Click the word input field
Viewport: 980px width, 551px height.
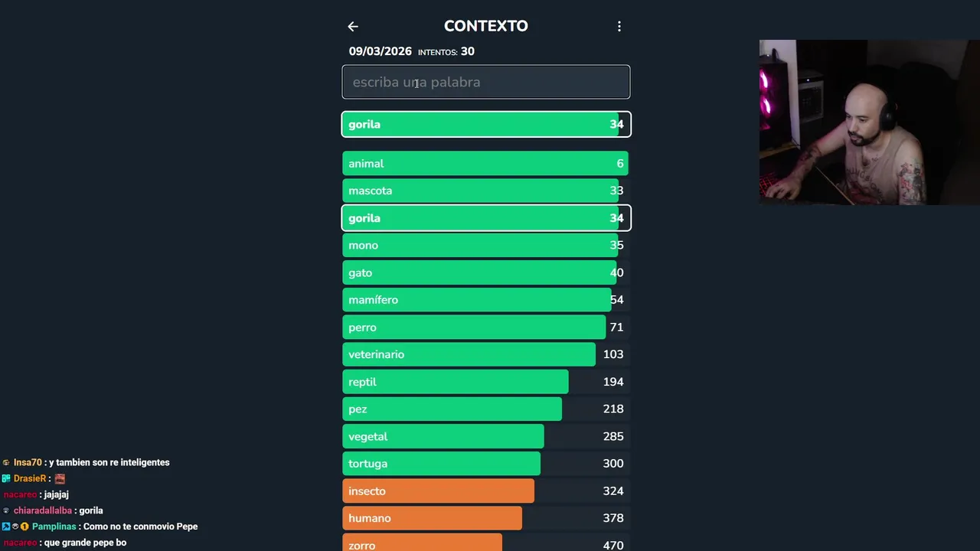tap(485, 82)
